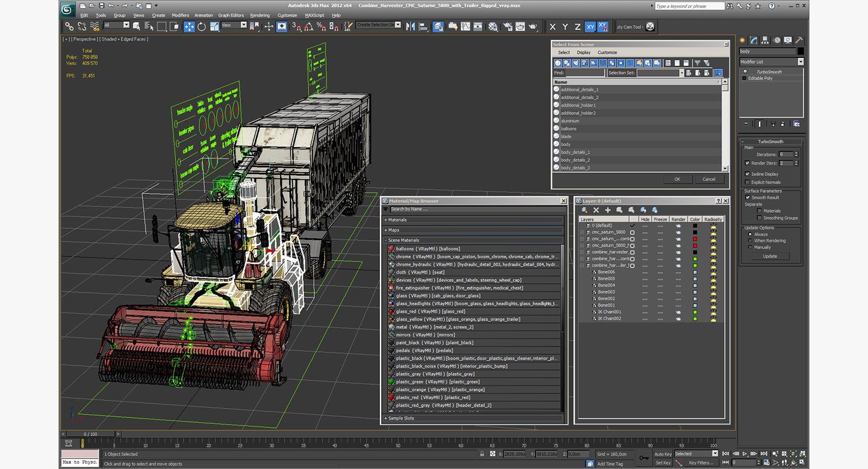The height and width of the screenshot is (469, 868).
Task: Click the body object color swatch
Action: click(801, 52)
